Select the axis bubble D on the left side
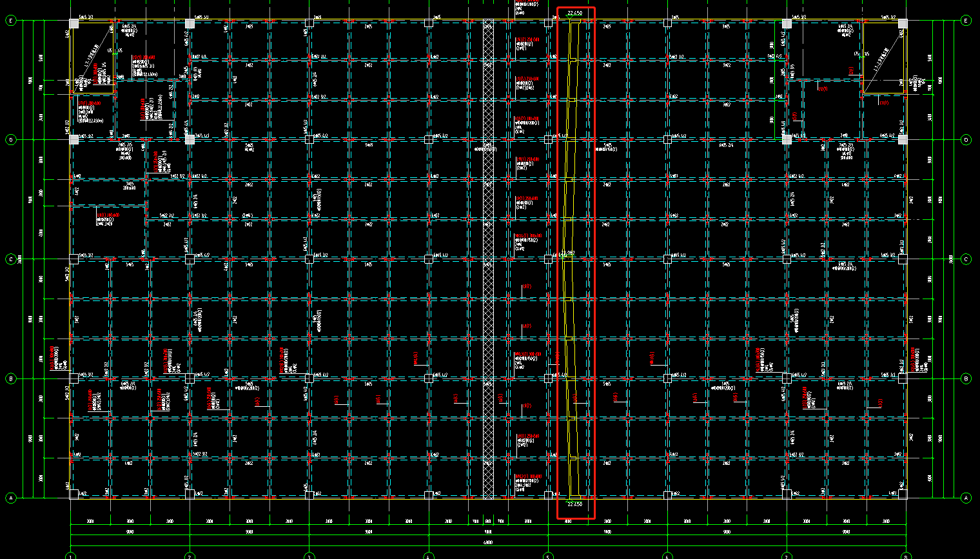The width and height of the screenshot is (980, 559). coord(10,140)
